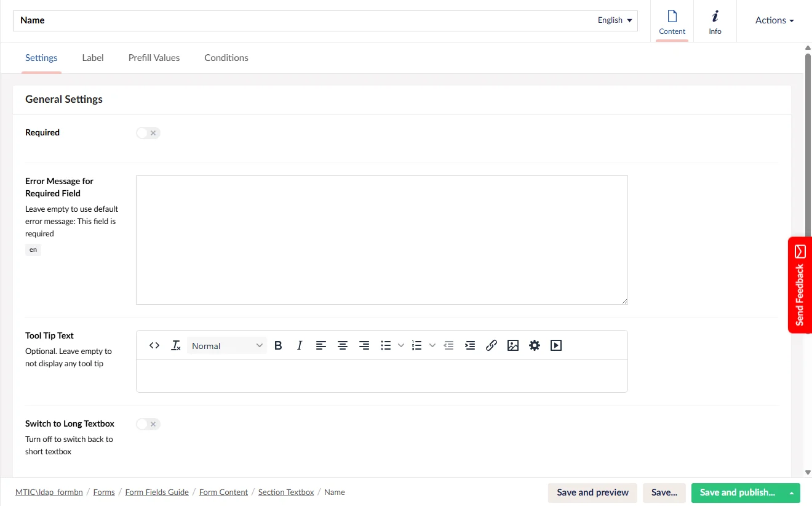
Task: Center align the tool tip text
Action: [x=343, y=345]
